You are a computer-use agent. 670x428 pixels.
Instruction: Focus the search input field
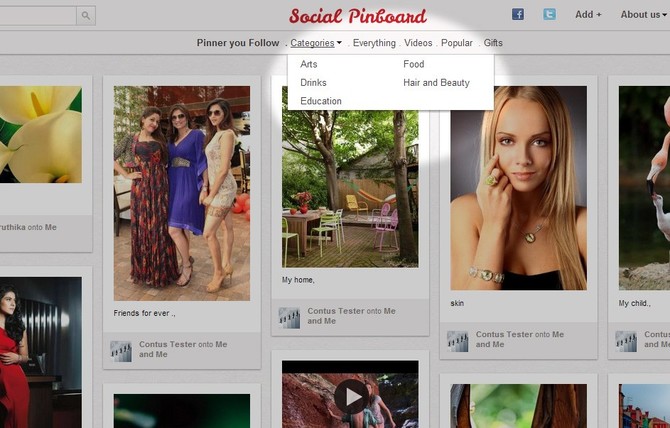[x=38, y=16]
